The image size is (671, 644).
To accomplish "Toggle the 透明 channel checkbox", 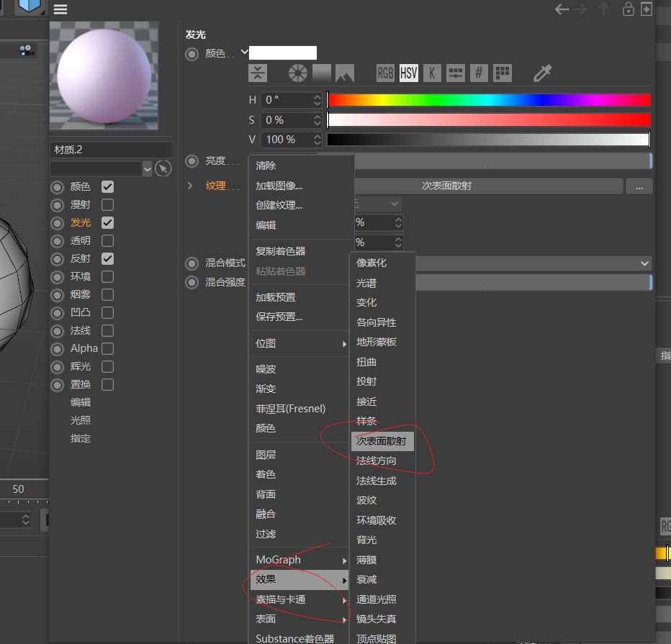I will (x=107, y=241).
